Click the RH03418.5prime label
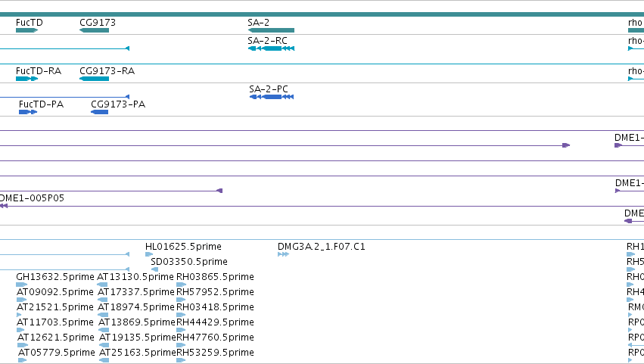644x364 pixels. pyautogui.click(x=215, y=307)
